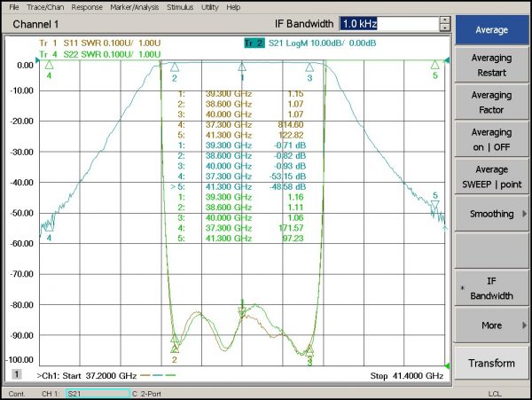Open the Trace/Chan menu

coord(45,7)
